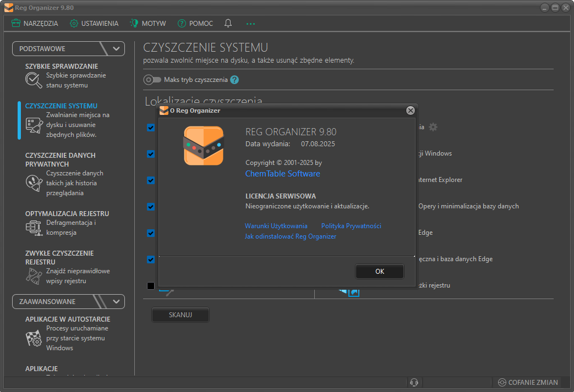Uncheck the Edge row checkbox

150,233
